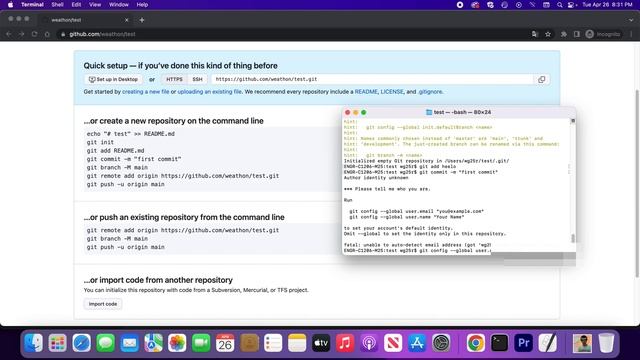The image size is (640, 360).
Task: Select the HTTPS clone URL option
Action: (x=174, y=80)
